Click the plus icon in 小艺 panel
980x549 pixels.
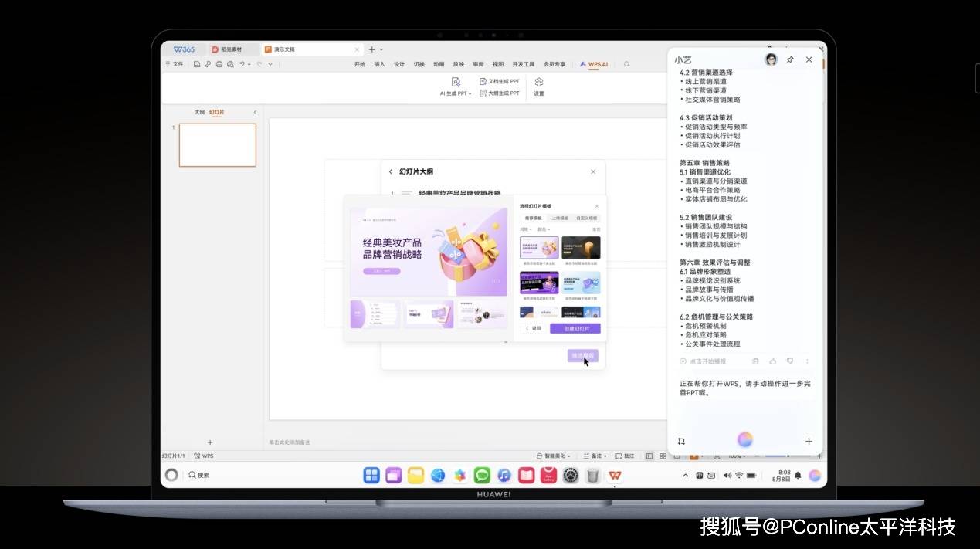point(809,442)
